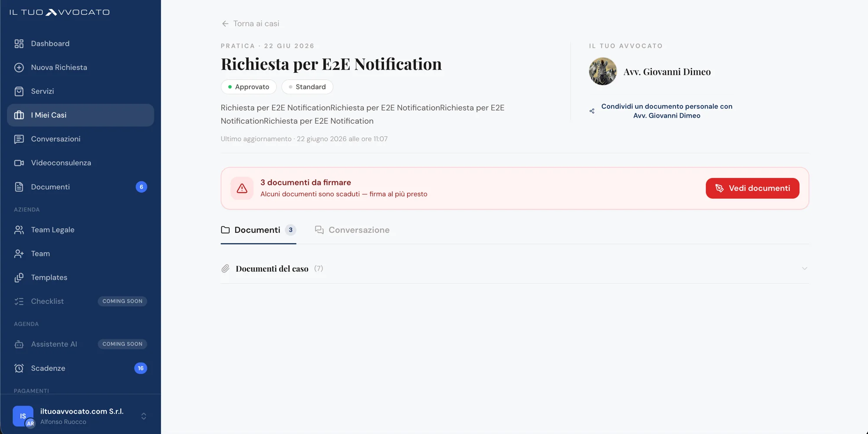Open the Dashboard grid icon
Image resolution: width=868 pixels, height=434 pixels.
click(19, 43)
